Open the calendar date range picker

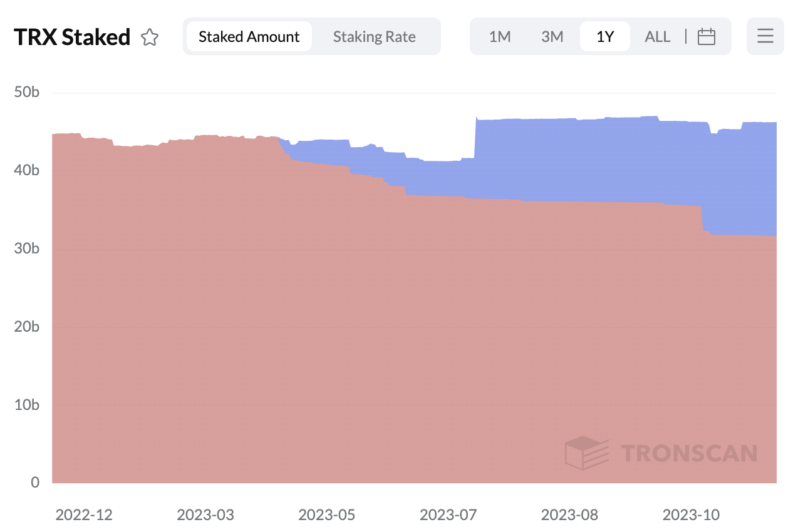707,37
